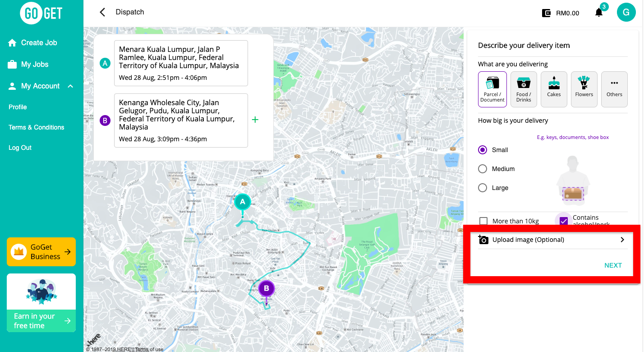The height and width of the screenshot is (352, 644).
Task: Select the Others item type
Action: click(x=614, y=89)
